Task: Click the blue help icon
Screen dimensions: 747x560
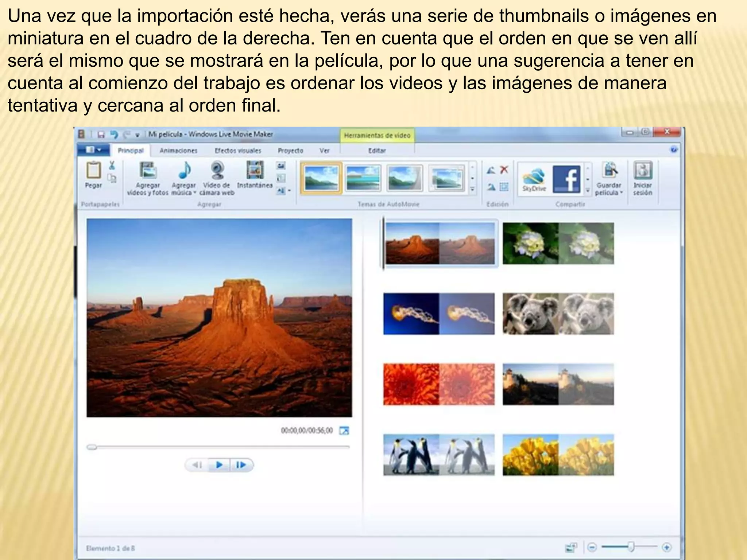Action: click(674, 150)
